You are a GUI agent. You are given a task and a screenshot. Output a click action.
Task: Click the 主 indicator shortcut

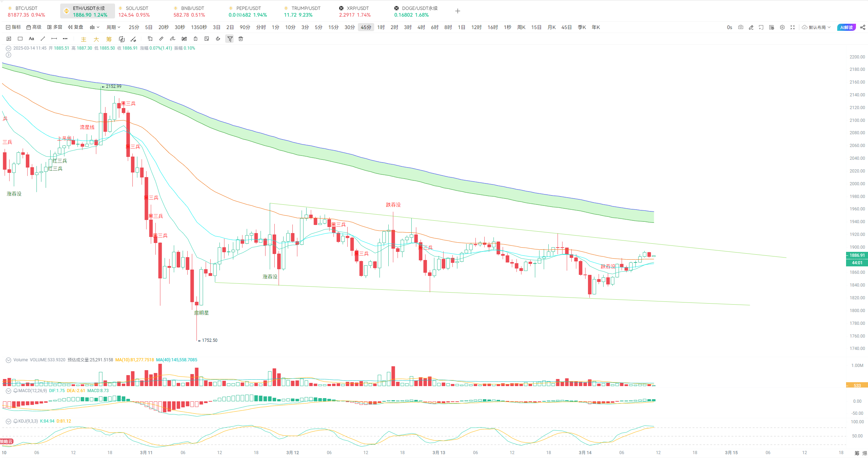point(84,39)
